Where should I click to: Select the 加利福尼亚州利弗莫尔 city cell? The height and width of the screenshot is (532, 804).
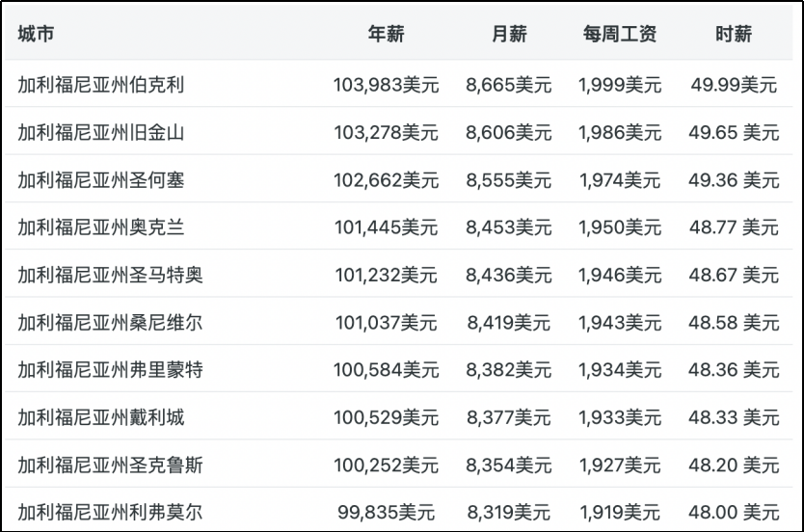(110, 512)
